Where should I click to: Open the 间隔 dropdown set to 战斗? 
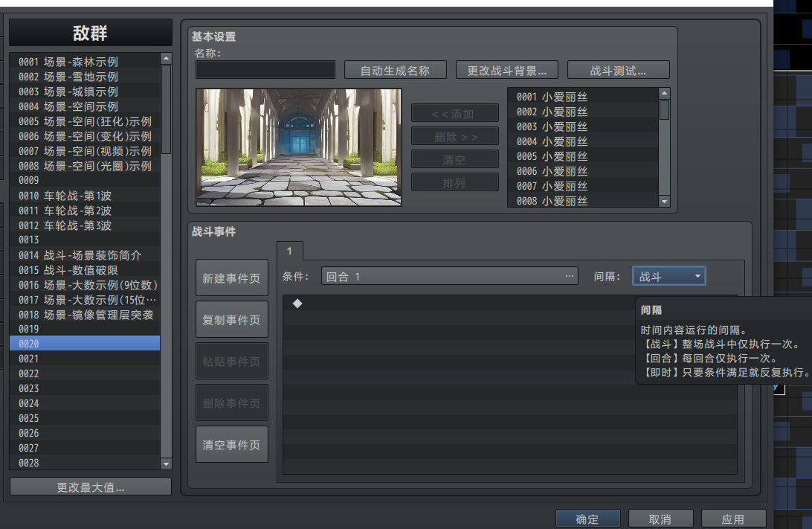click(x=668, y=277)
